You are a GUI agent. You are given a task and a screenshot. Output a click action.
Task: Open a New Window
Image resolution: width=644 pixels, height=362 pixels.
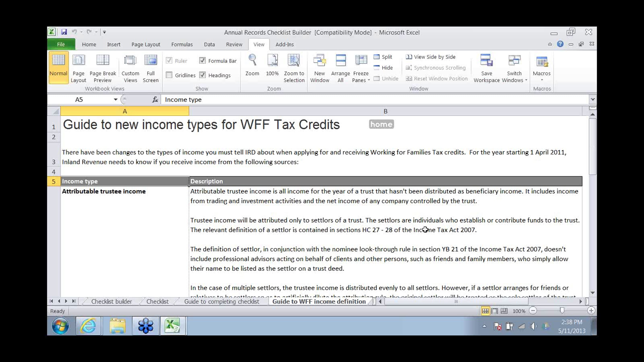[320, 61]
